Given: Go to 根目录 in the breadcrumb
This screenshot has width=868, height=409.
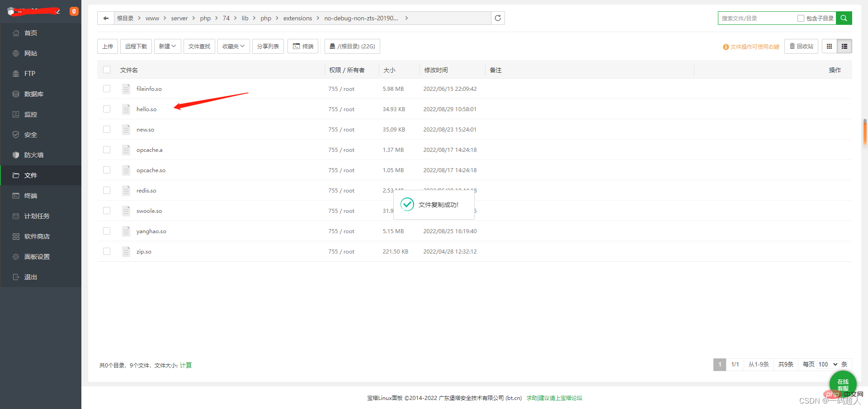Looking at the screenshot, I should [x=125, y=18].
